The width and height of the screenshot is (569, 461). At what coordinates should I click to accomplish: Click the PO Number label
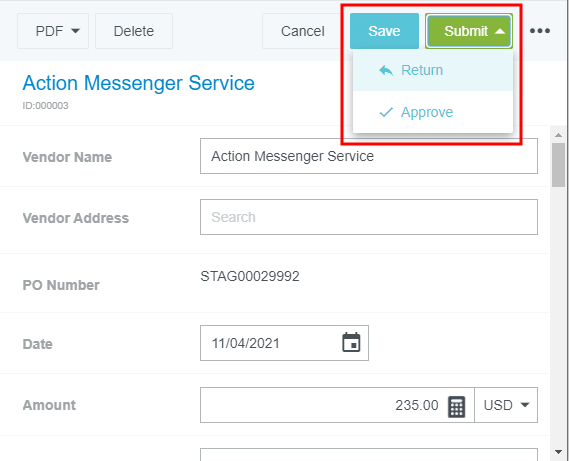tap(61, 285)
